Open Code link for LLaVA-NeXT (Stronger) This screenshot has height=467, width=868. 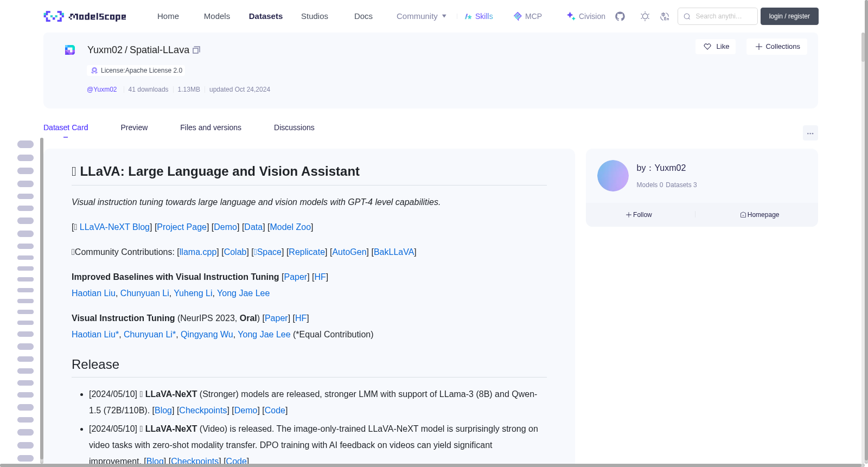click(x=275, y=411)
